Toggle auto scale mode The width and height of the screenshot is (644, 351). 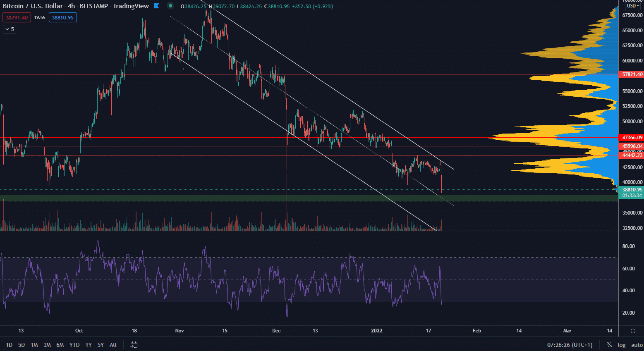click(637, 345)
